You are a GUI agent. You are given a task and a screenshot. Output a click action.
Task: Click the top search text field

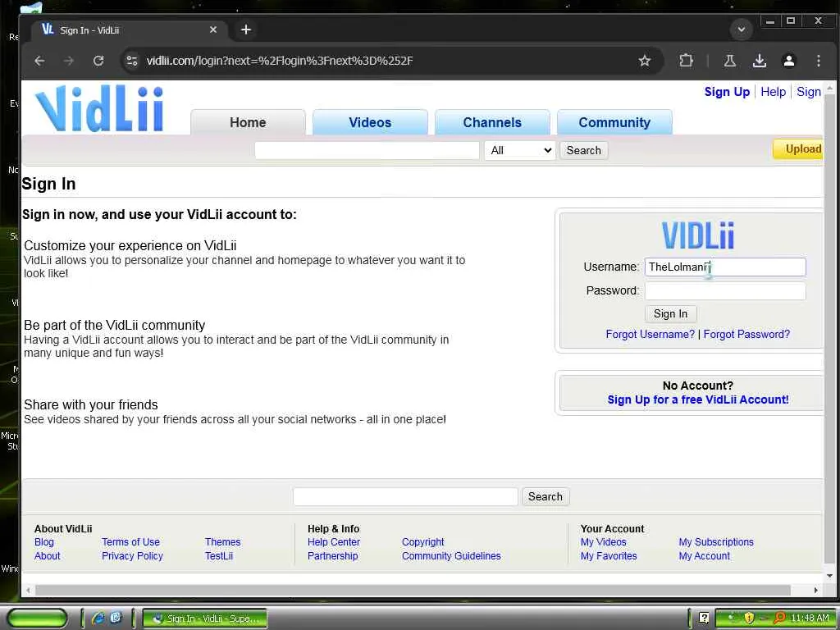pyautogui.click(x=367, y=150)
